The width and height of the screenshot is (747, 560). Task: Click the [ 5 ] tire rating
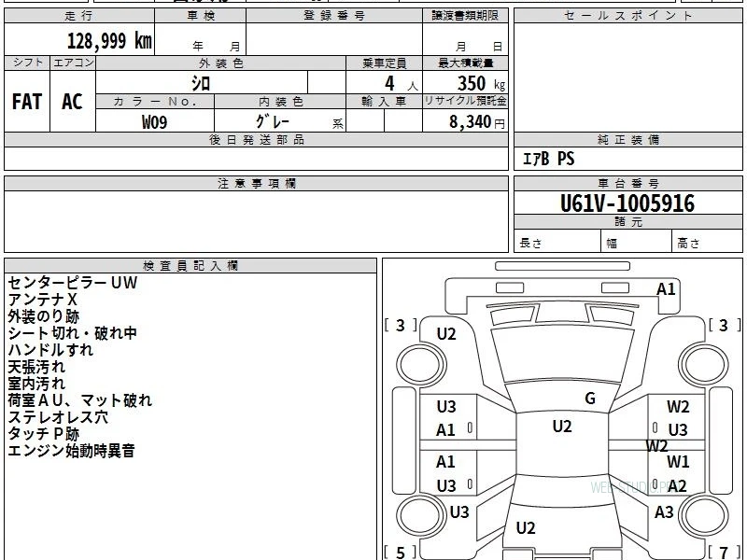tap(401, 553)
